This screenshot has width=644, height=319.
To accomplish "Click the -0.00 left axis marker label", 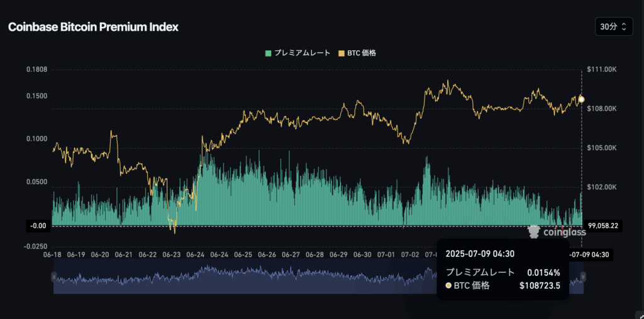I will pyautogui.click(x=38, y=225).
